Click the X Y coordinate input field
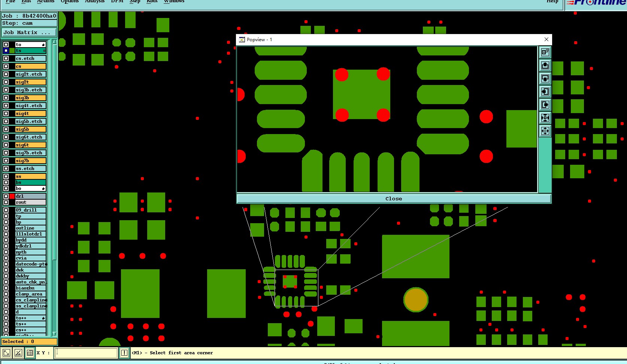The width and height of the screenshot is (627, 364). click(x=86, y=353)
